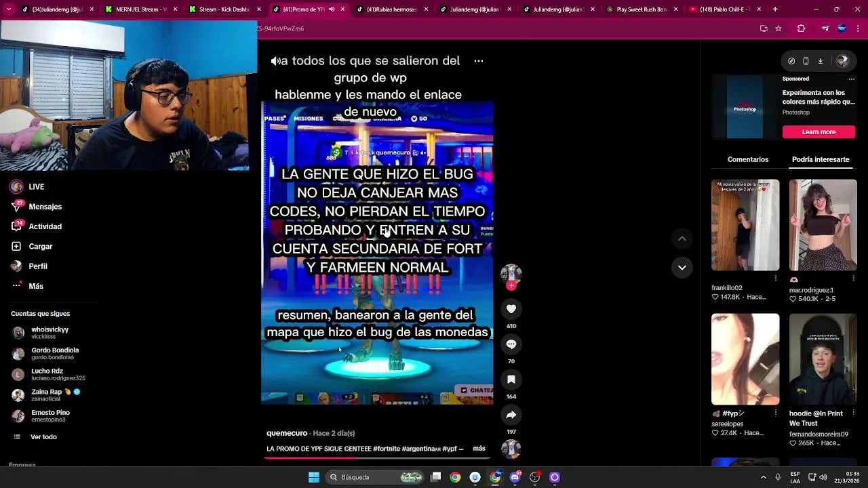Seek along the video progress bar
868x488 pixels.
pos(377,457)
